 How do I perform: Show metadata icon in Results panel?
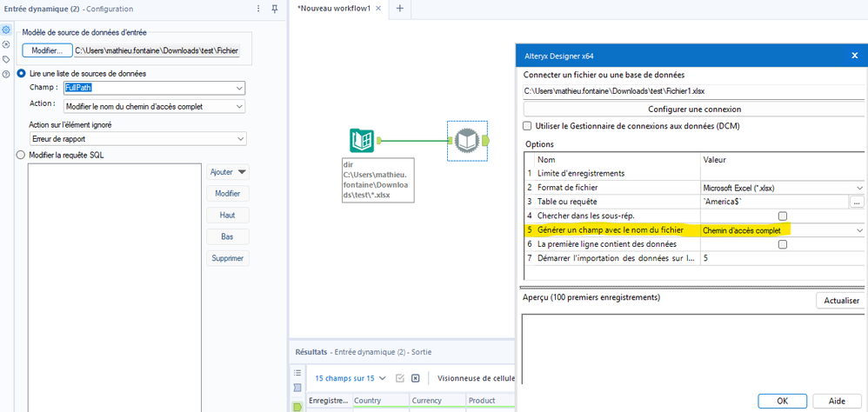(x=297, y=389)
